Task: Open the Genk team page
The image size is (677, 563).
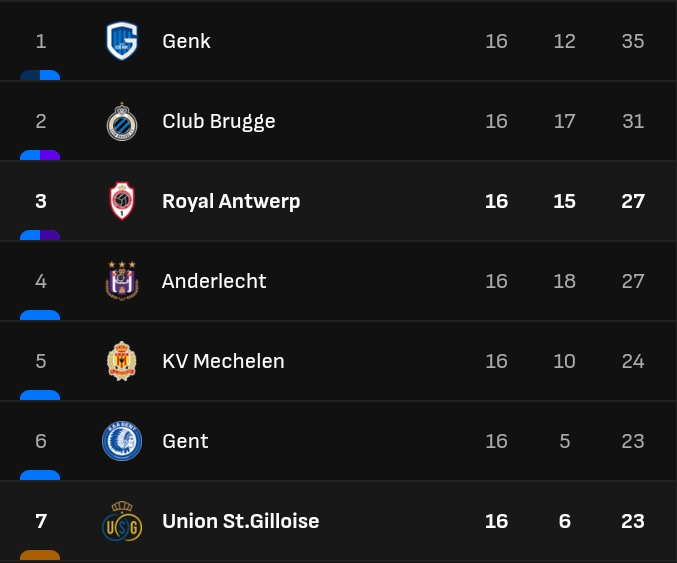Action: [x=186, y=41]
